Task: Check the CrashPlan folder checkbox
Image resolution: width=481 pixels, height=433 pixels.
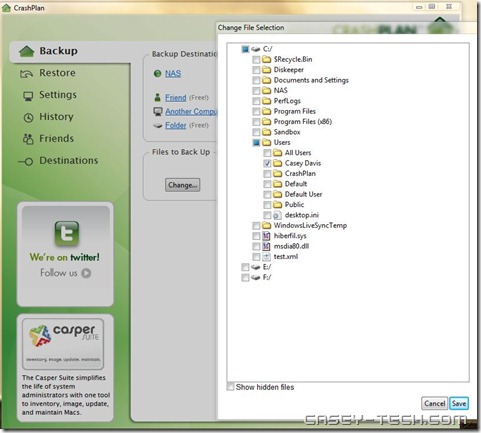Action: 267,174
